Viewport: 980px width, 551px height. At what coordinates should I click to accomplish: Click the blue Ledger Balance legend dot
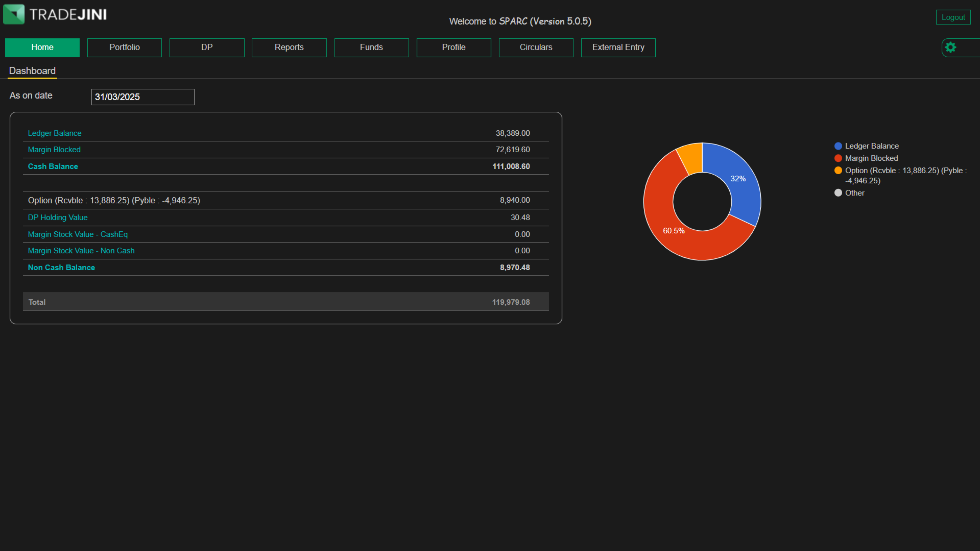pos(838,146)
